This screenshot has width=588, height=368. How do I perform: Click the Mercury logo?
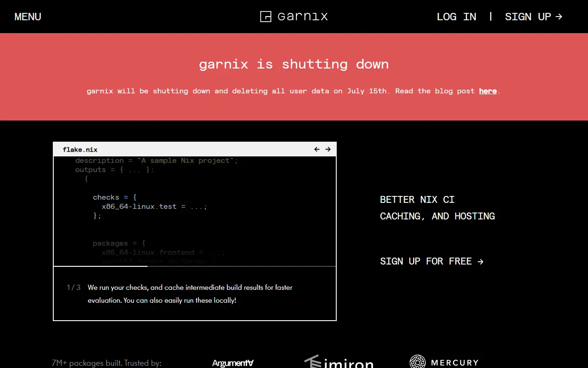[x=444, y=362]
